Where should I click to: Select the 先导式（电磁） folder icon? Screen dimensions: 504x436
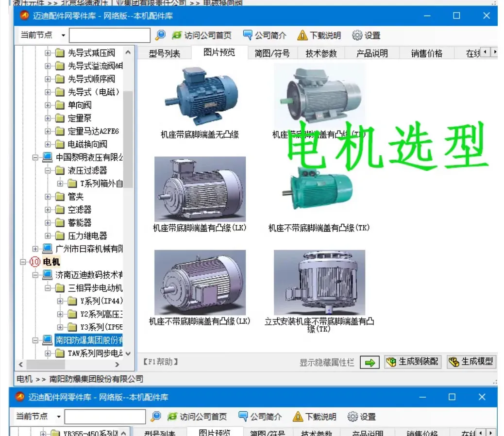click(60, 92)
